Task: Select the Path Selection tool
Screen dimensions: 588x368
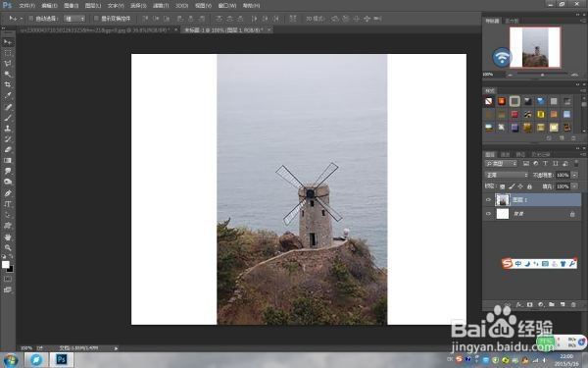Action: pos(8,215)
